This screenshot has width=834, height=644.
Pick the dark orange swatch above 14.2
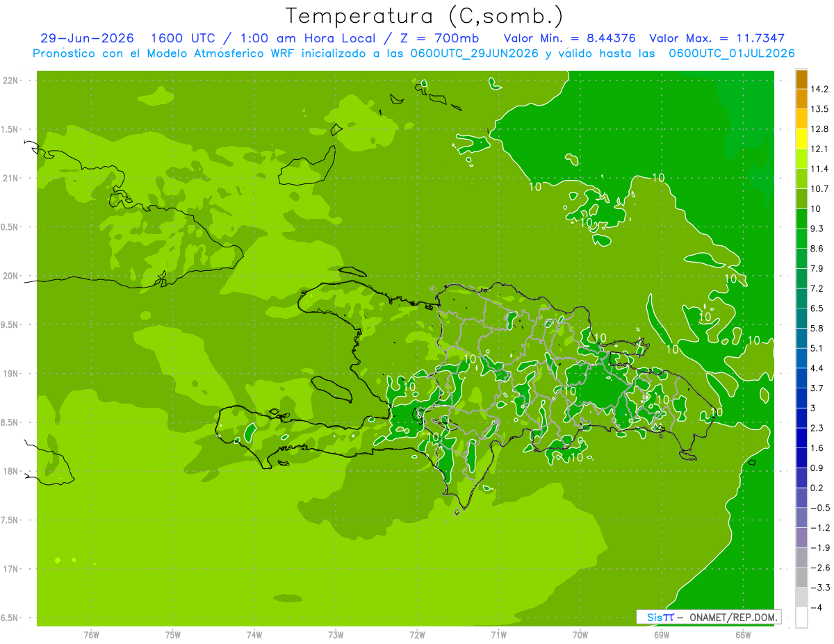click(x=801, y=79)
